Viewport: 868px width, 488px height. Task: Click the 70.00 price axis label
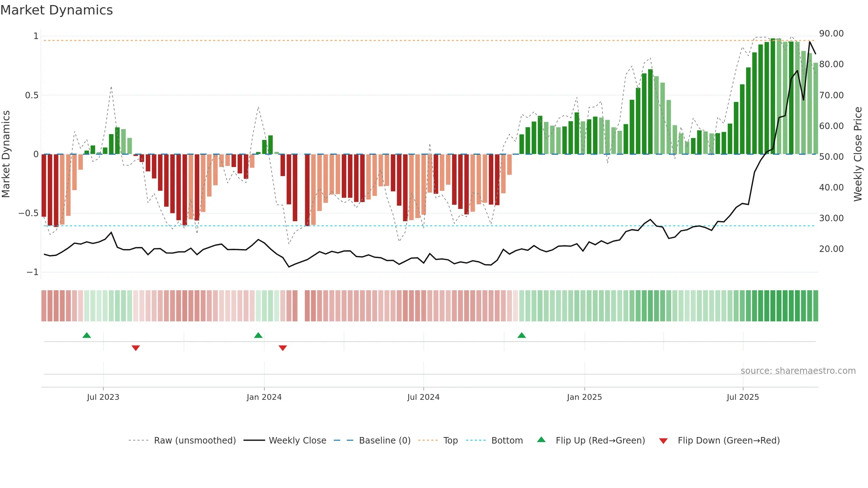coord(831,95)
